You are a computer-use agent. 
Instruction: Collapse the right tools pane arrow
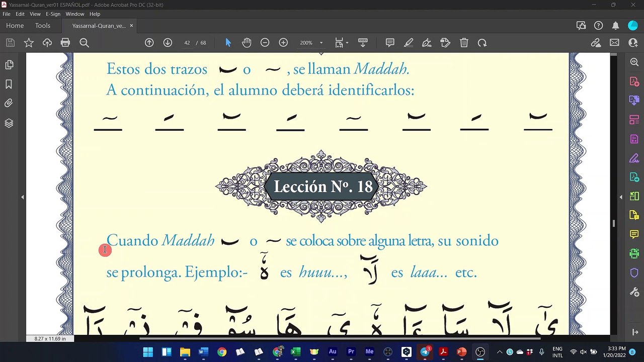click(x=620, y=197)
